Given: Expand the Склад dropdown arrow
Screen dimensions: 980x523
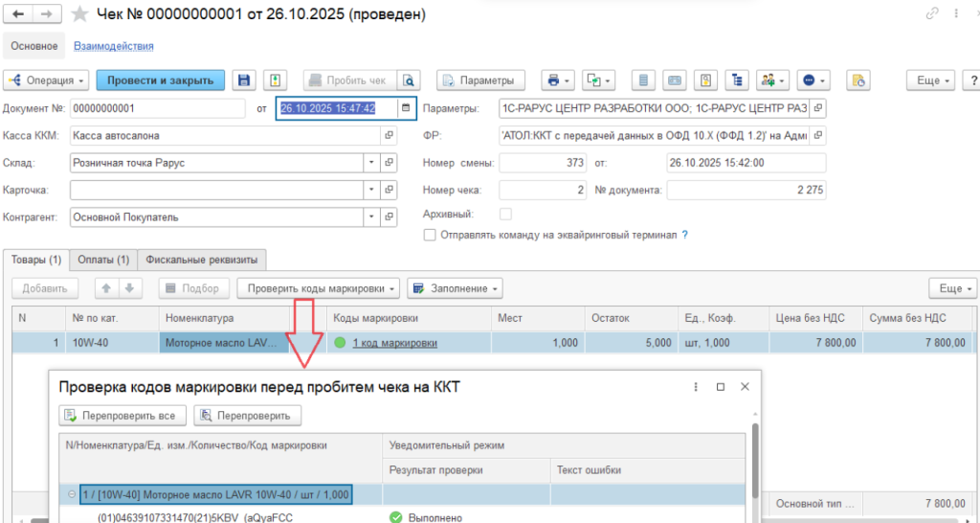Looking at the screenshot, I should click(372, 163).
